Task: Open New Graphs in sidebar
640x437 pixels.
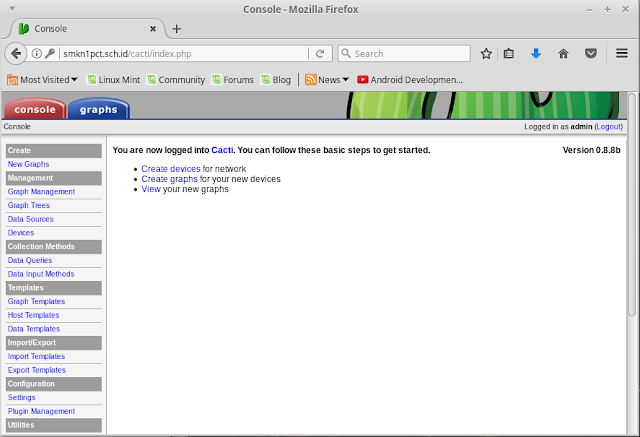Action: pos(28,164)
